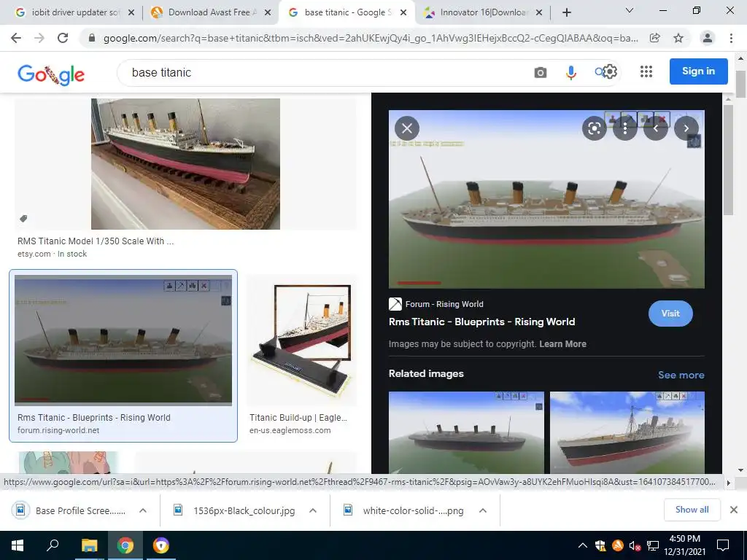Click the preview panel scrollbar
Viewport: 747px width, 560px height.
[728, 160]
